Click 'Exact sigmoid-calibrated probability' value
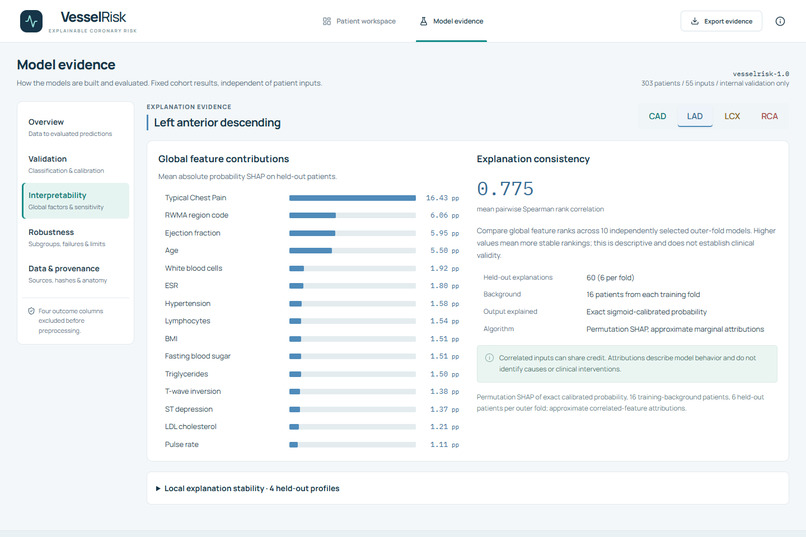Image resolution: width=806 pixels, height=537 pixels. [x=646, y=312]
